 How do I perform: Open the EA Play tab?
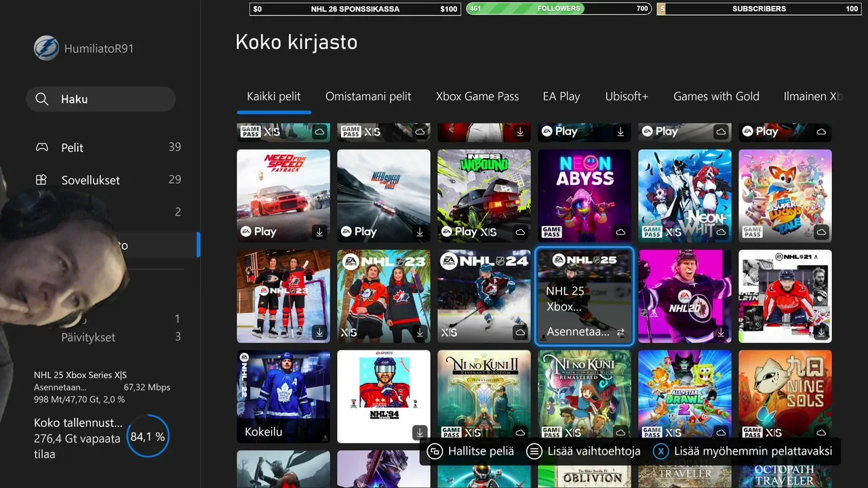(561, 96)
